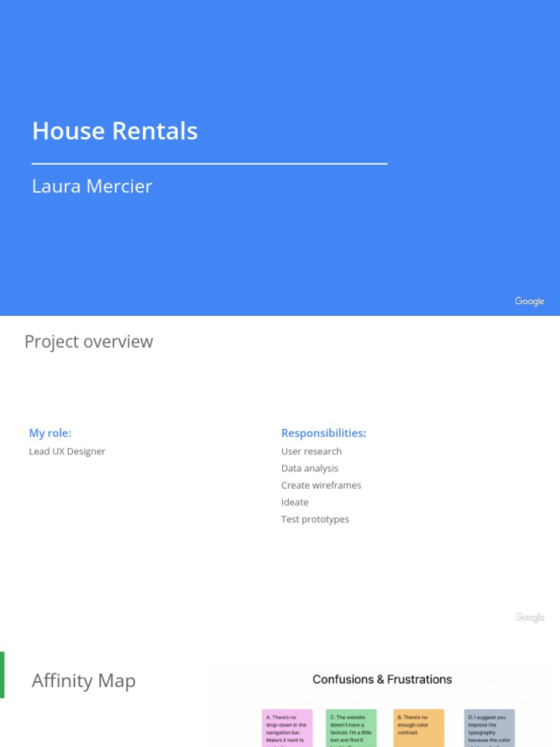Click the green sticky note C about favicon
The width and height of the screenshot is (560, 747).
click(x=351, y=728)
